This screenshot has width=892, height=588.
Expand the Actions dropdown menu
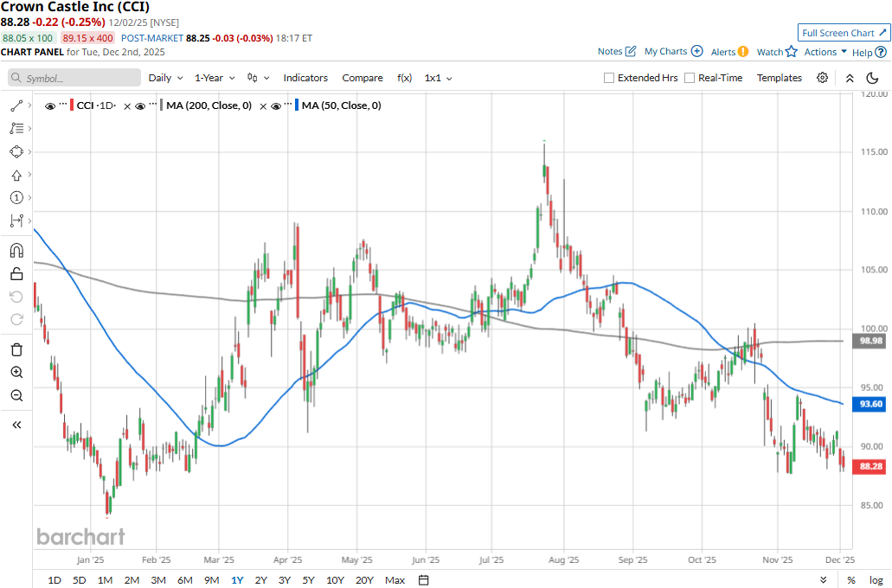click(x=825, y=52)
